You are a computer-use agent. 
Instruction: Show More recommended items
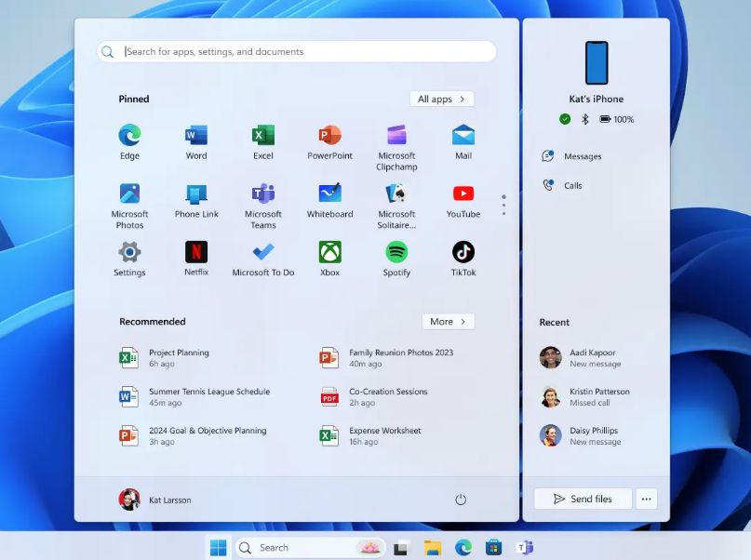pos(448,322)
